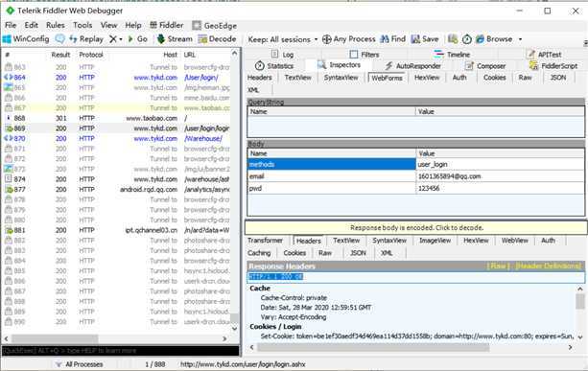The height and width of the screenshot is (371, 588).
Task: Click the Fiddler menu item
Action: click(167, 25)
